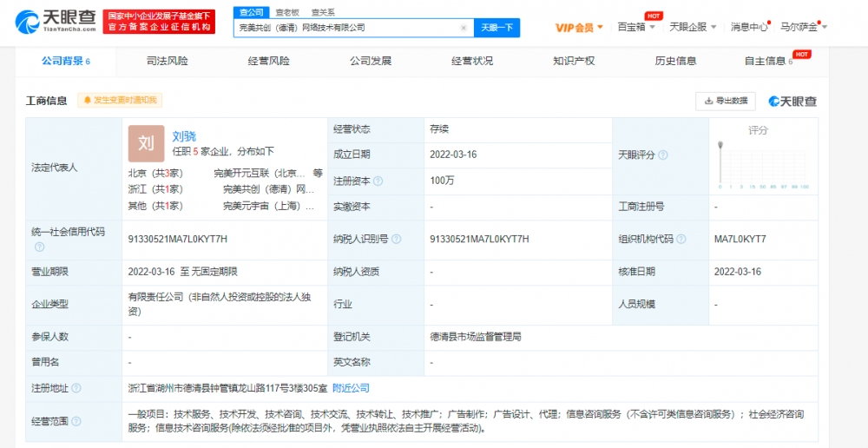Select the 查老板 search tab
The width and height of the screenshot is (868, 448).
[x=287, y=12]
